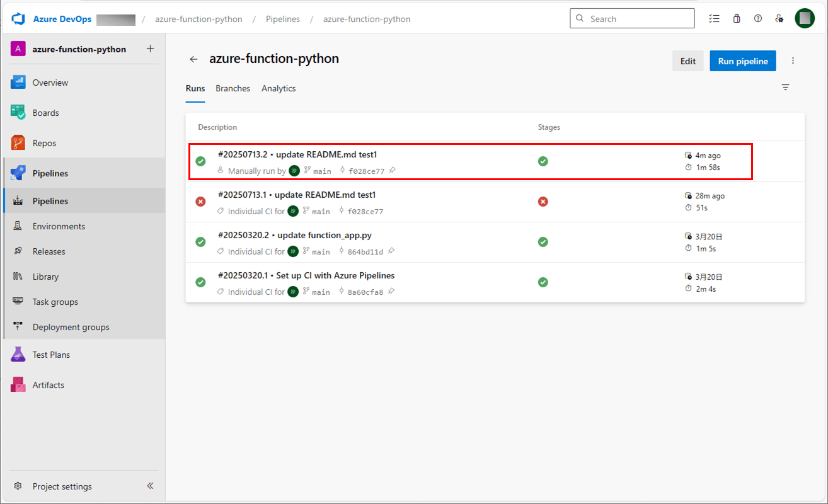Select the Pipelines sub-item in sidebar

pos(84,201)
